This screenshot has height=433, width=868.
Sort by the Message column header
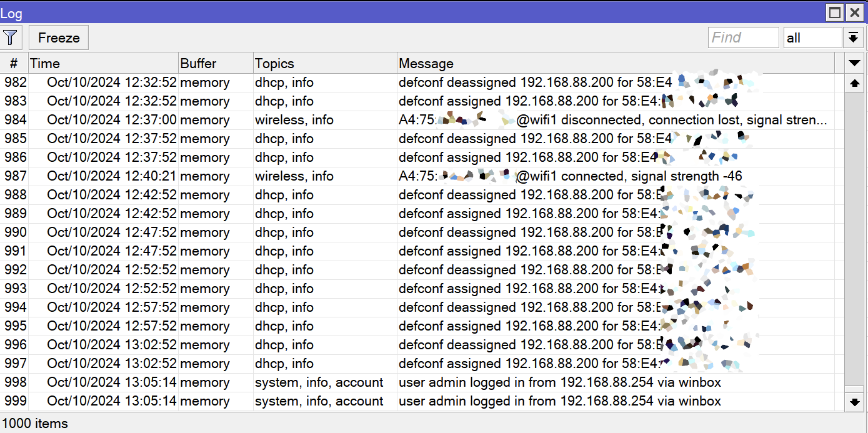(616, 63)
